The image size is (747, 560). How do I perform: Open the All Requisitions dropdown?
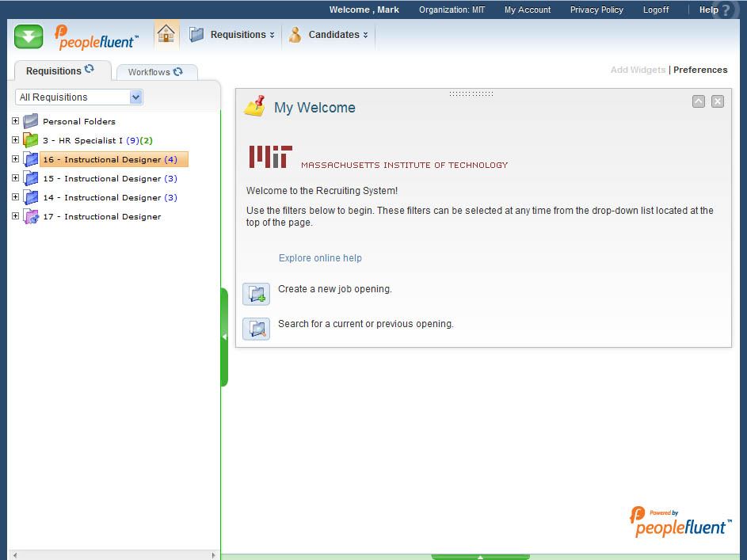(135, 97)
